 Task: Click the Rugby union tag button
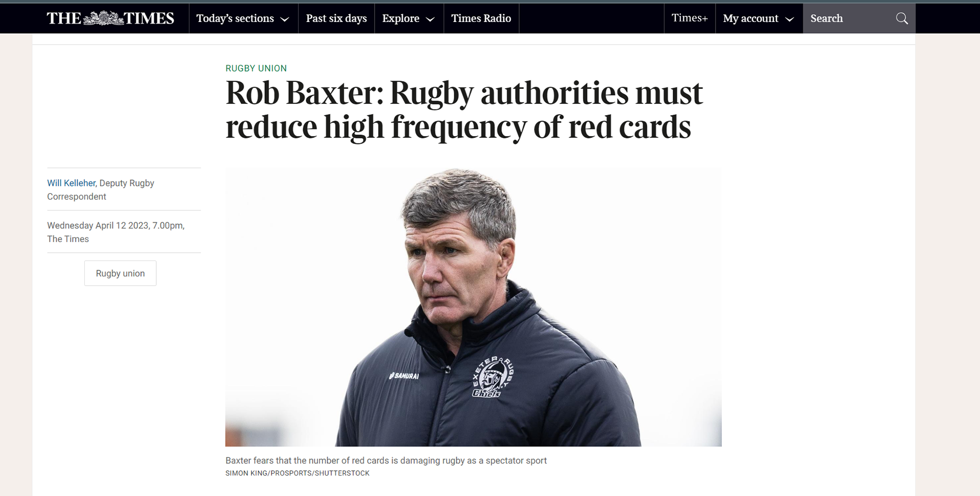click(x=120, y=273)
